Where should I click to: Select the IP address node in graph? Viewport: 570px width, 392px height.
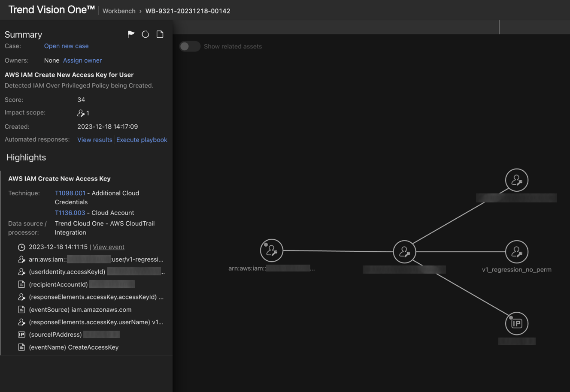(516, 323)
